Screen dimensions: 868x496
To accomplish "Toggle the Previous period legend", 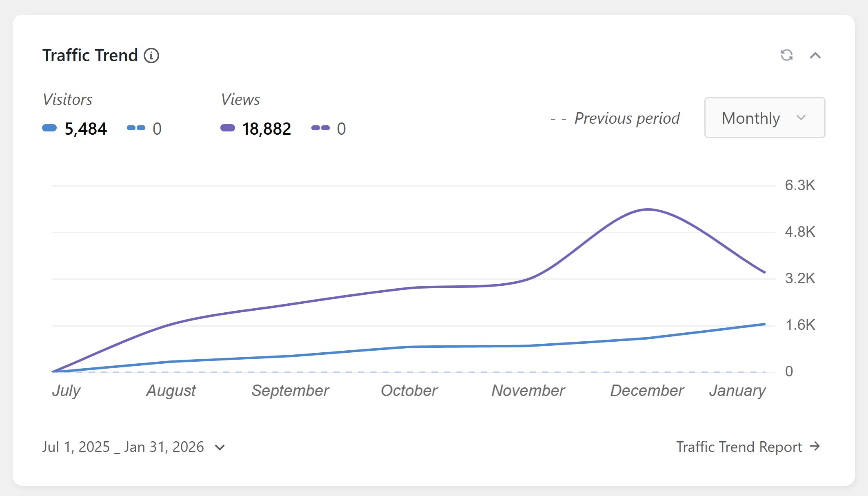I will pyautogui.click(x=616, y=118).
